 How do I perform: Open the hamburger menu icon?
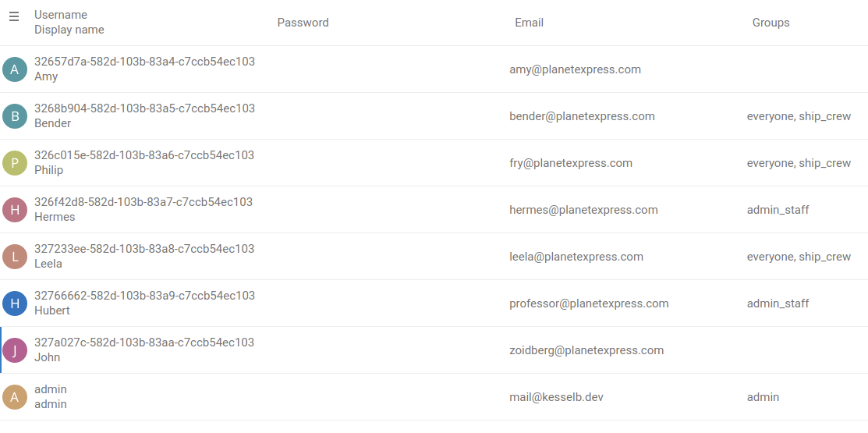pos(14,16)
